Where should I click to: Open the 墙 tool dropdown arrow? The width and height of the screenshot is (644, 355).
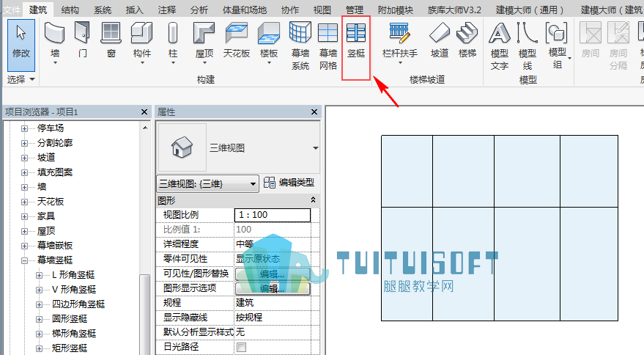(x=55, y=63)
